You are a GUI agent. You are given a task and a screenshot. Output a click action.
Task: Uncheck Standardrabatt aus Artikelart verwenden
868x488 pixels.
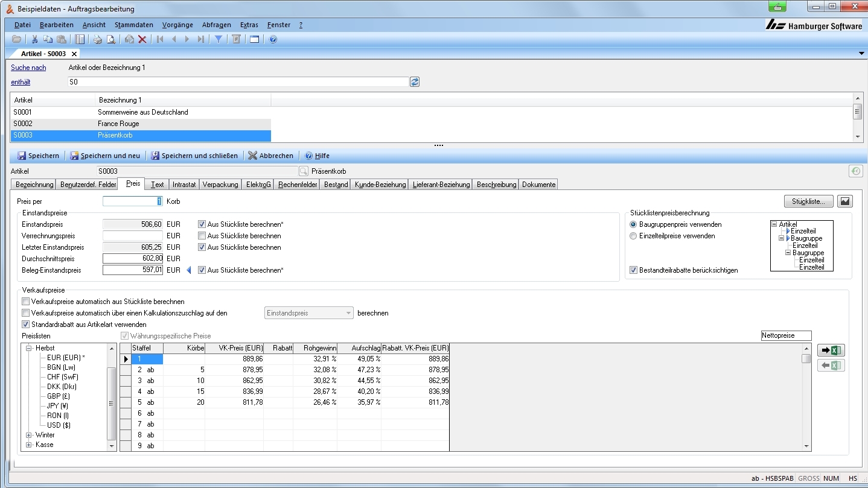[25, 325]
